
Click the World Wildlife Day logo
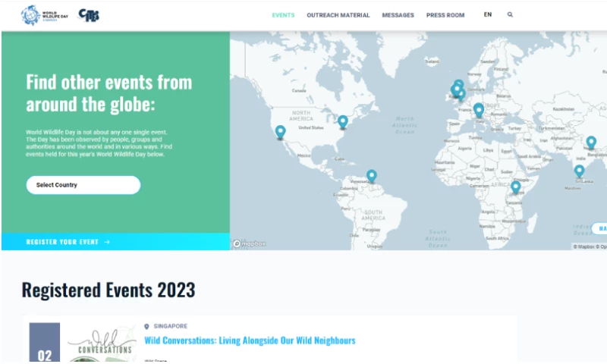click(45, 15)
